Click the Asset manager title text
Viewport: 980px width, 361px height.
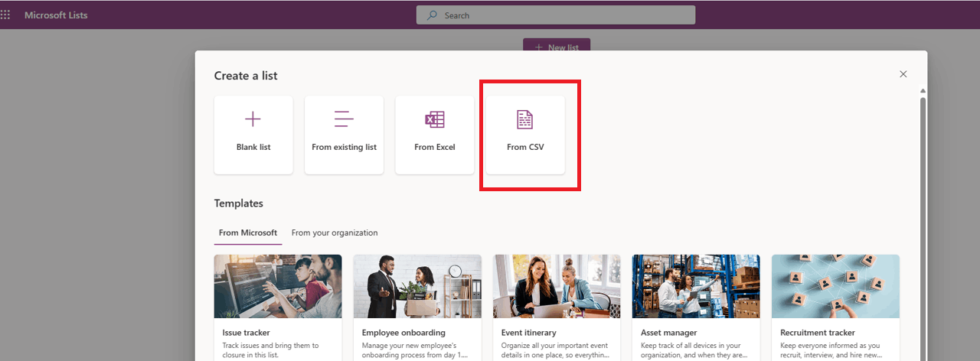pyautogui.click(x=668, y=333)
